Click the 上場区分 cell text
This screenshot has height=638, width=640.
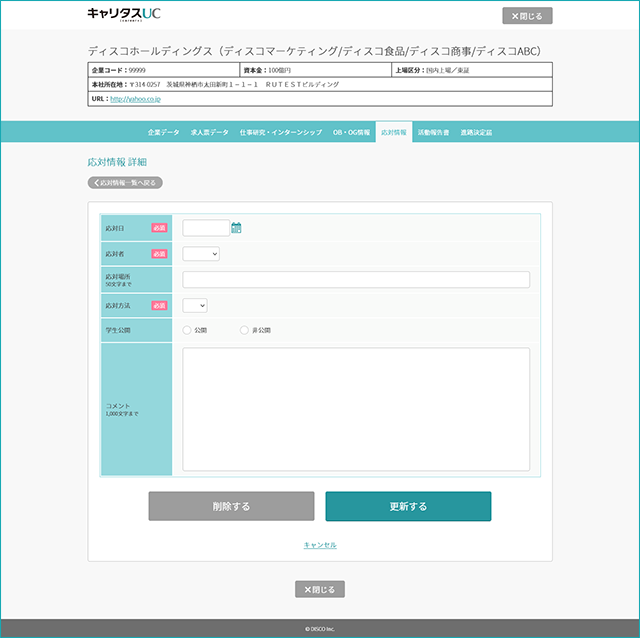click(432, 70)
